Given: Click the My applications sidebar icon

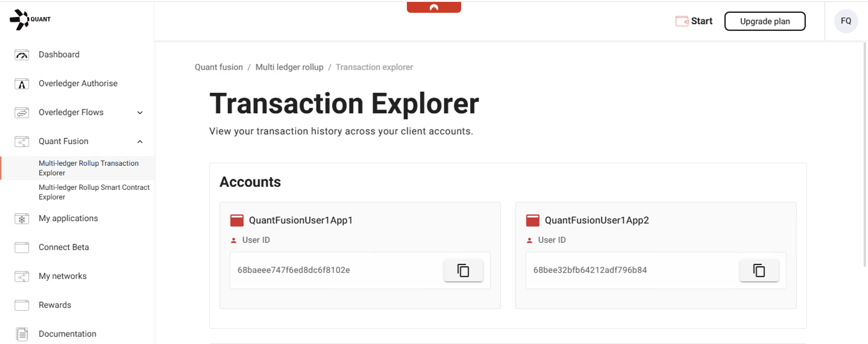Looking at the screenshot, I should click(22, 219).
